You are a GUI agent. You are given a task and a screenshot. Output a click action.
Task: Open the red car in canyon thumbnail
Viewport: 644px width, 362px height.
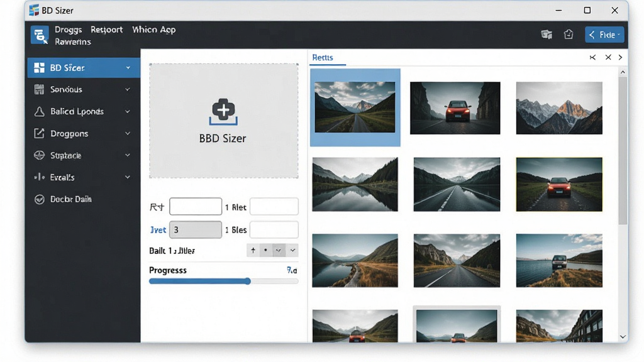pos(455,108)
